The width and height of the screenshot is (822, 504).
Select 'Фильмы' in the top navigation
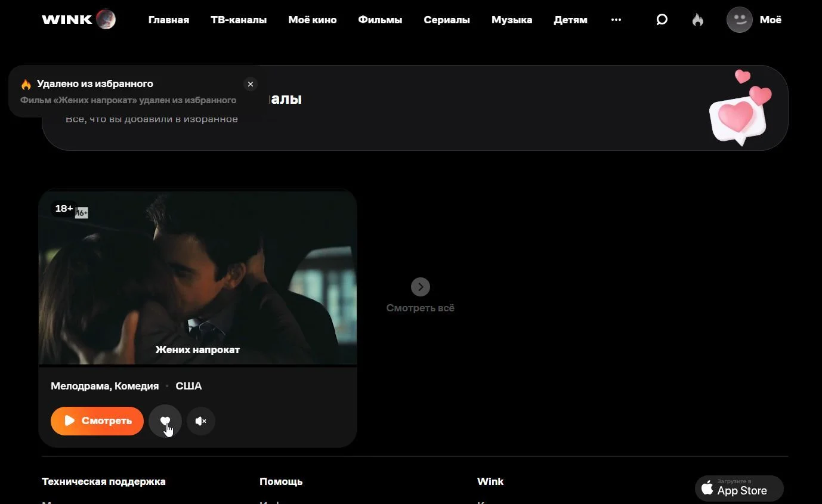(380, 20)
